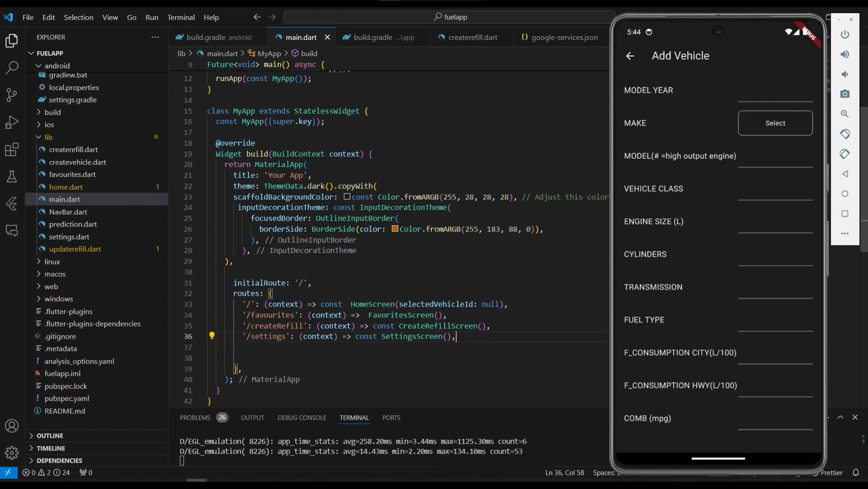This screenshot has width=868, height=489.
Task: Click the orange color swatch on line 26
Action: (395, 229)
